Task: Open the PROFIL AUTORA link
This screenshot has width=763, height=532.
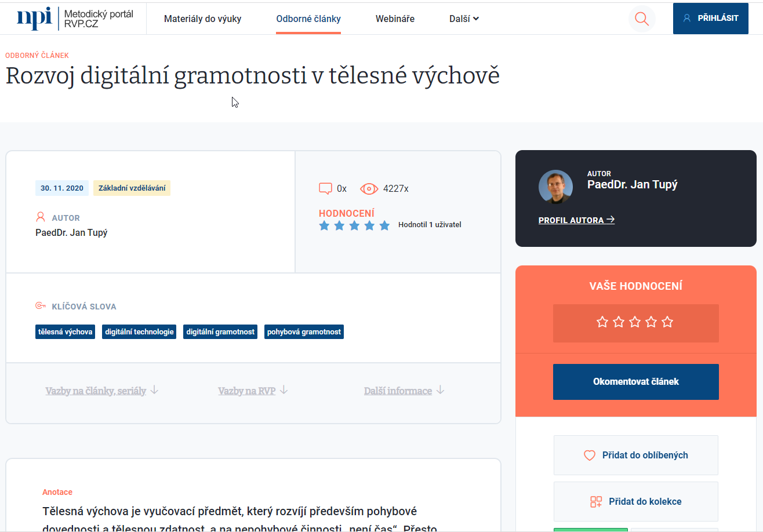Action: (x=572, y=220)
